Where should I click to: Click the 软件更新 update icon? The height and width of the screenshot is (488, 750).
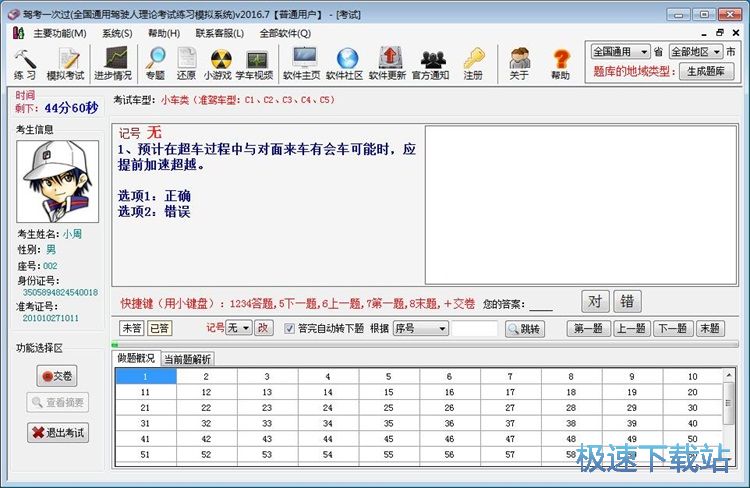pos(387,64)
